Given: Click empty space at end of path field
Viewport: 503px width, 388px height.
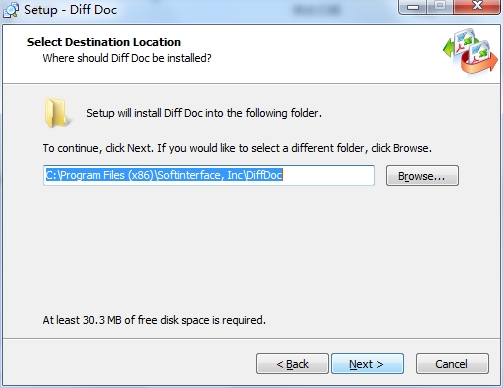Looking at the screenshot, I should (x=328, y=175).
